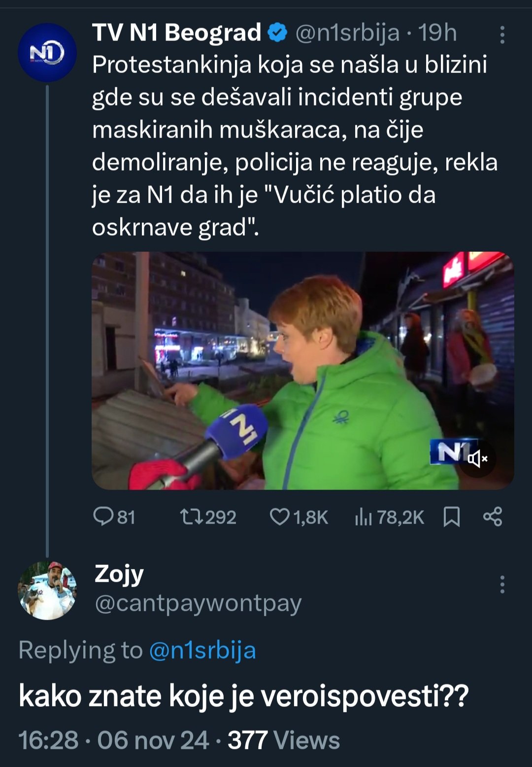Open Zojy's profile picture
The width and height of the screenshot is (532, 767).
pyautogui.click(x=47, y=591)
